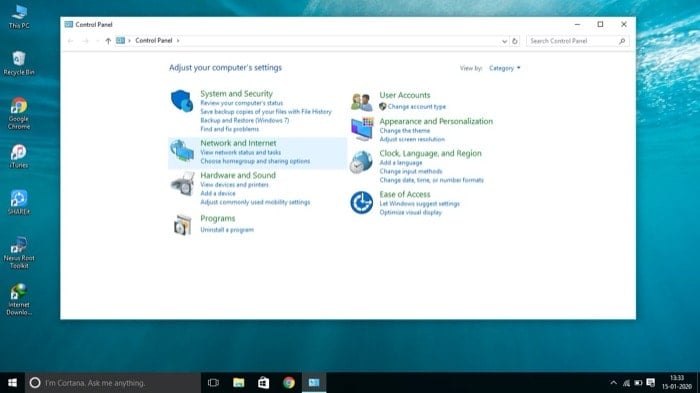700x393 pixels.
Task: Open the View by Category dropdown
Action: (504, 68)
